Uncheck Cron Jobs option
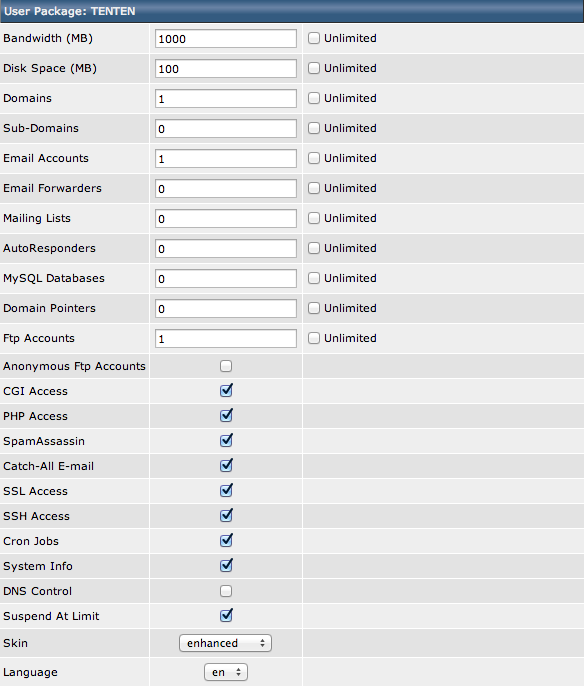 click(x=226, y=540)
